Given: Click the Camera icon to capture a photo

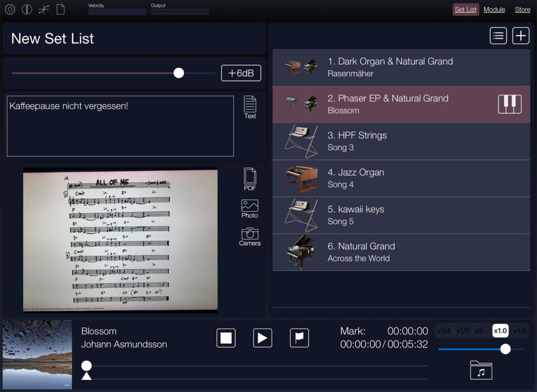Looking at the screenshot, I should click(249, 236).
